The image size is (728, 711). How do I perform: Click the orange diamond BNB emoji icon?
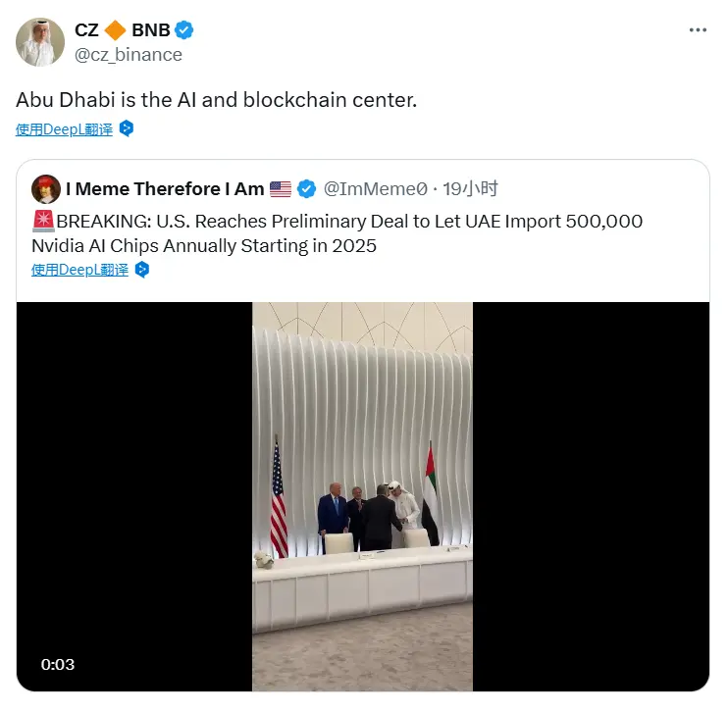115,30
